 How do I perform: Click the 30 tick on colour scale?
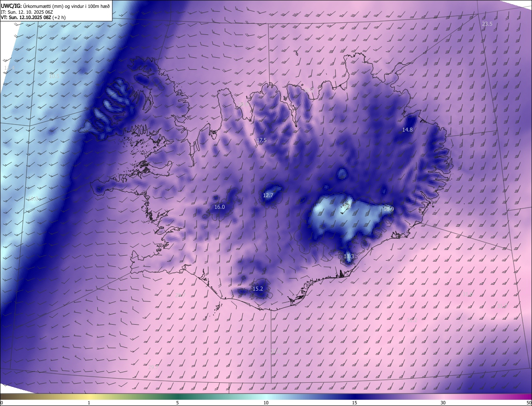(443, 403)
